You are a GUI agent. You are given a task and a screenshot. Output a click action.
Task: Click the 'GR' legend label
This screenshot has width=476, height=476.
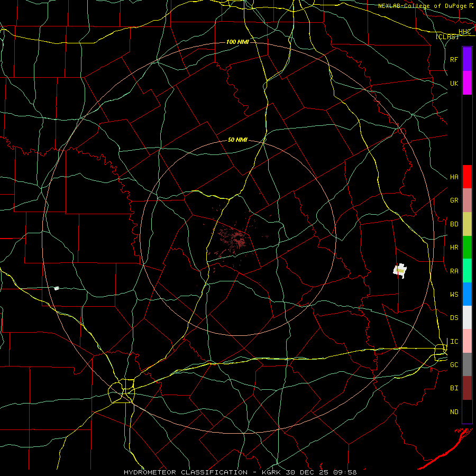(454, 200)
